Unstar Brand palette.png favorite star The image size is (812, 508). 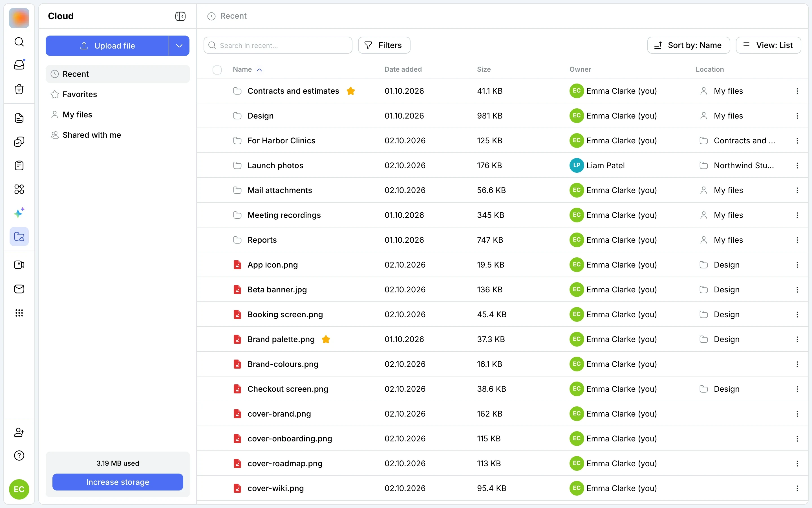coord(326,339)
